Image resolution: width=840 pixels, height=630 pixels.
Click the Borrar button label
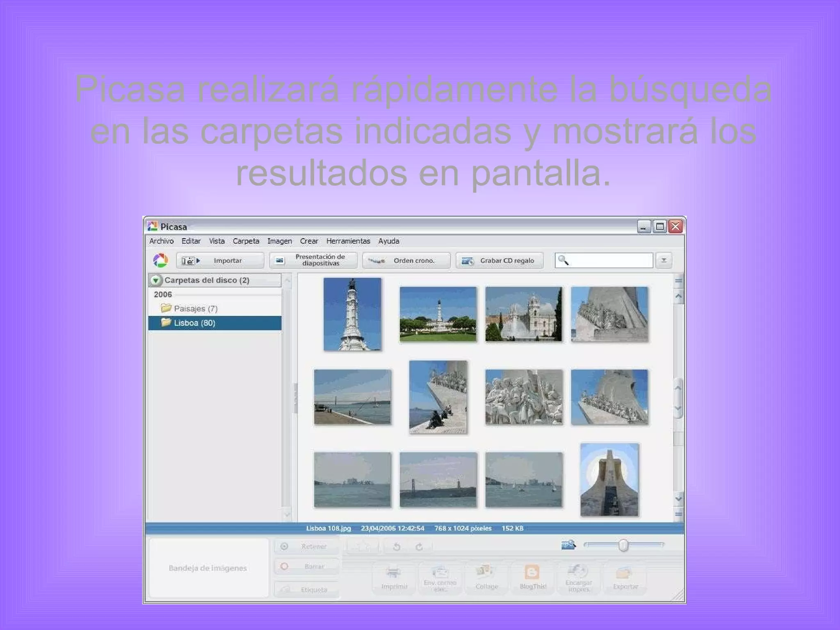point(315,566)
